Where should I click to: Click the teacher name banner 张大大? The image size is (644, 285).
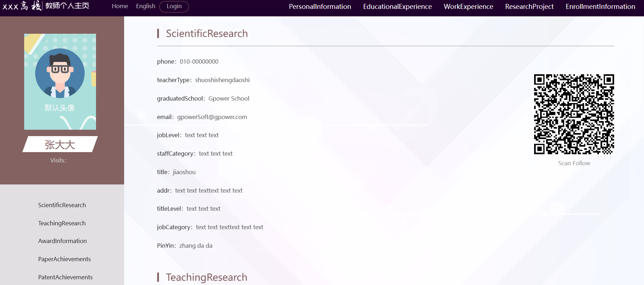click(60, 145)
